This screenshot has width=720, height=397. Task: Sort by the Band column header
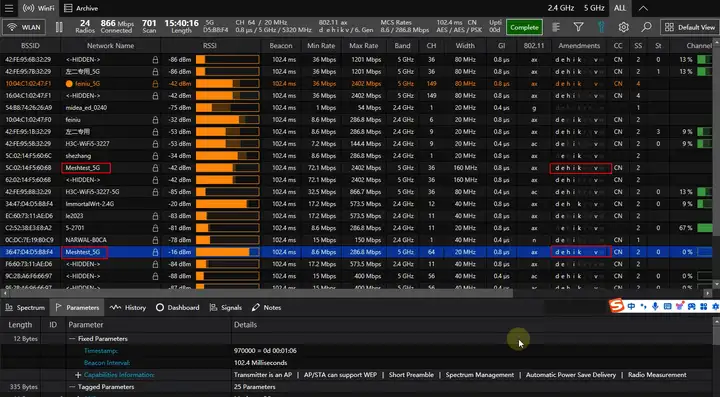[402, 45]
